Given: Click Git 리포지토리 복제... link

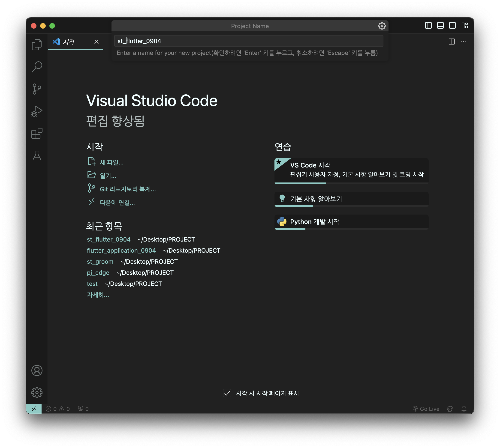Looking at the screenshot, I should click(128, 189).
